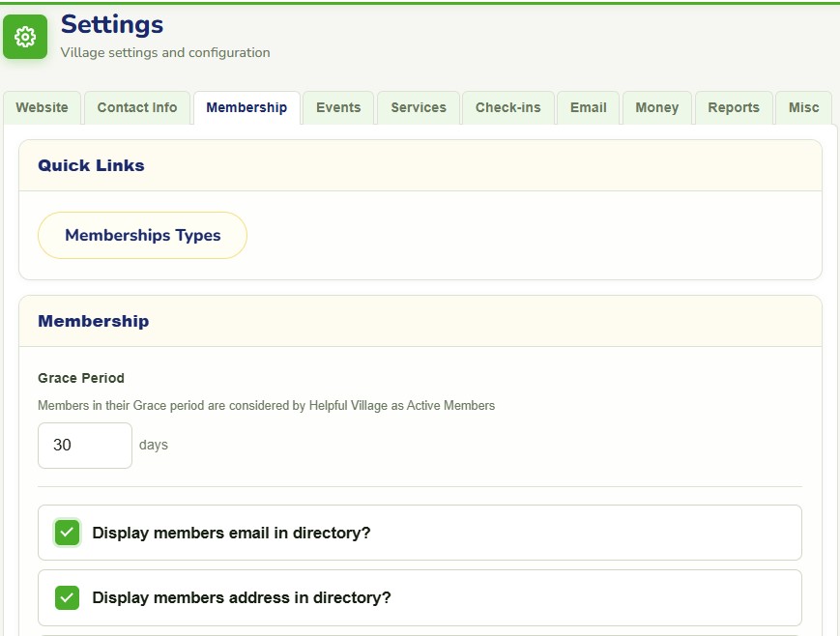
Task: Switch to the Check-ins tab
Action: point(507,107)
